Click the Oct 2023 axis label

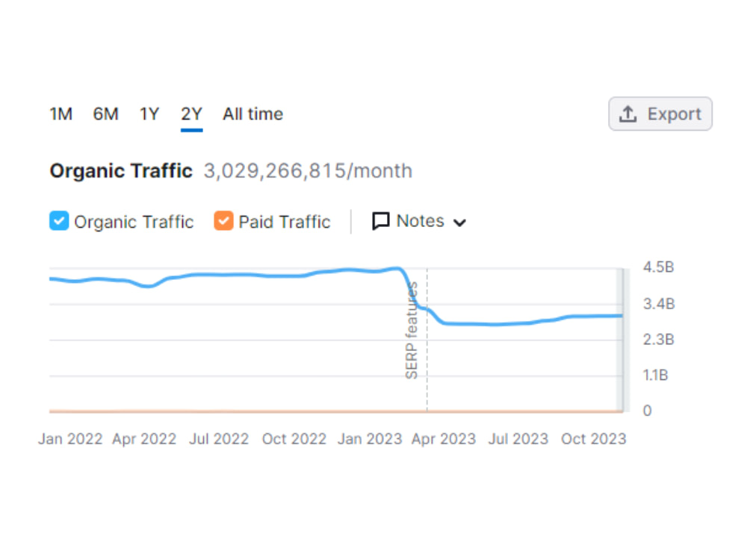(594, 438)
